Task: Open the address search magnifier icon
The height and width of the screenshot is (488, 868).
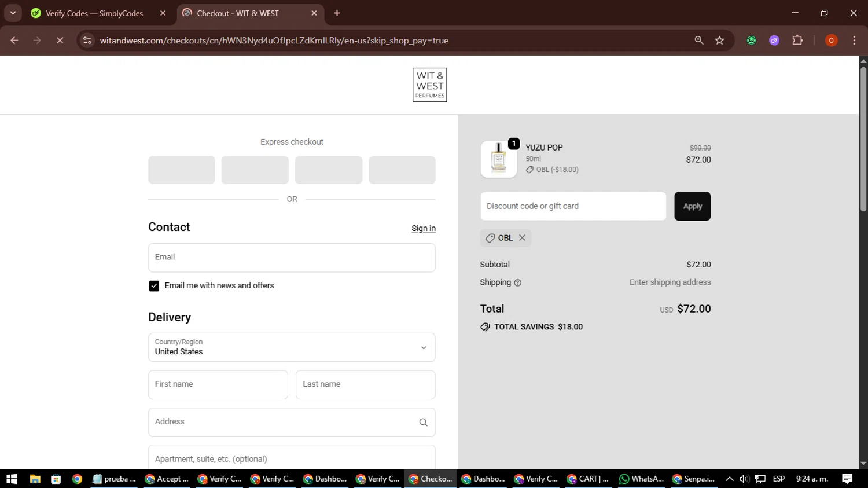Action: pos(423,423)
